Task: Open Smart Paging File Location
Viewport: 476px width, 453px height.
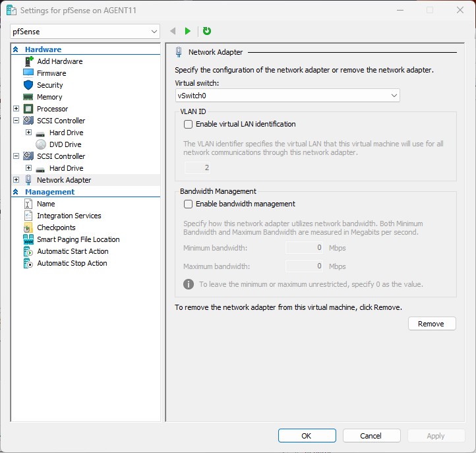Action: 78,239
